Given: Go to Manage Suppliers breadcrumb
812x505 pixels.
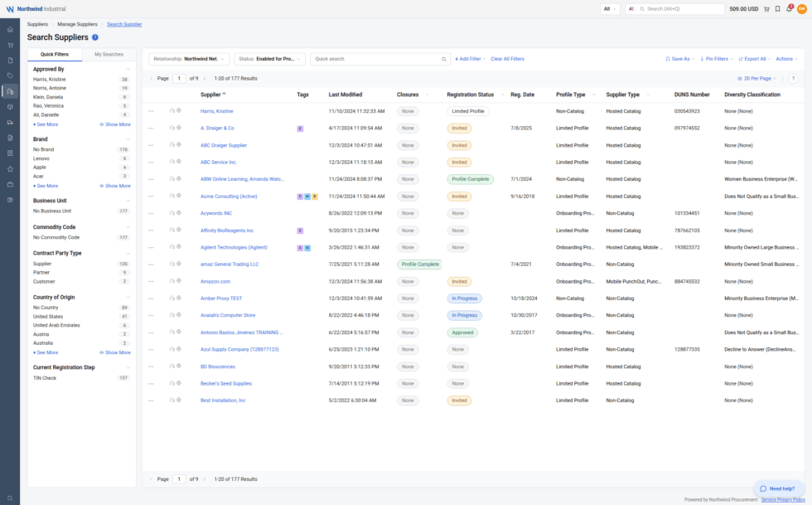Looking at the screenshot, I should [77, 24].
